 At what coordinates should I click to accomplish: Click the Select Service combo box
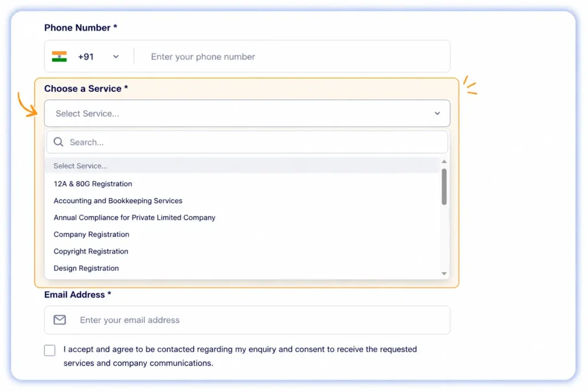(x=247, y=113)
